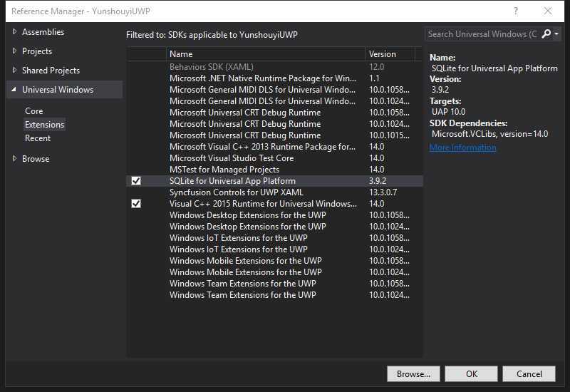
Task: Sort by the Version column header
Action: 390,54
